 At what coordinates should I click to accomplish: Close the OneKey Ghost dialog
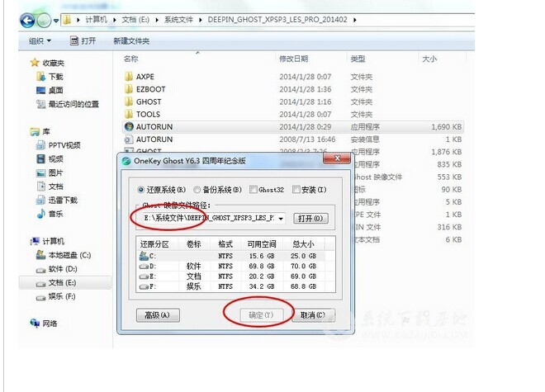[x=337, y=158]
